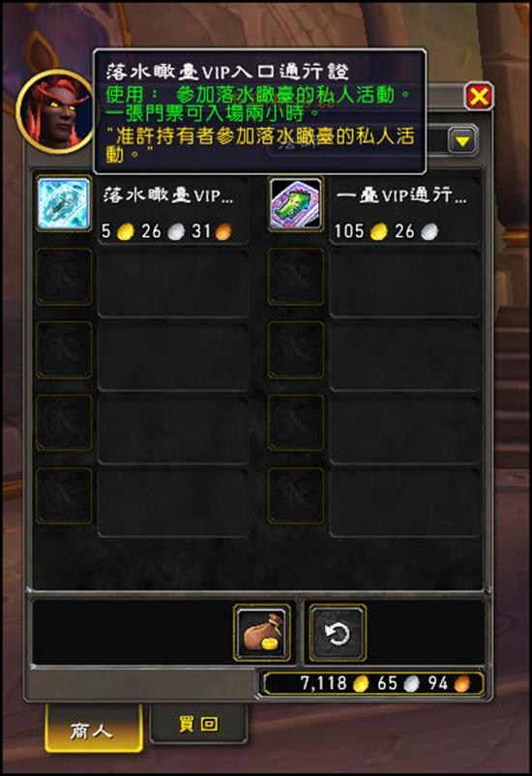Screen dimensions: 532x776
Task: Select the 一疊VIP通行 item name entry
Action: [x=400, y=195]
